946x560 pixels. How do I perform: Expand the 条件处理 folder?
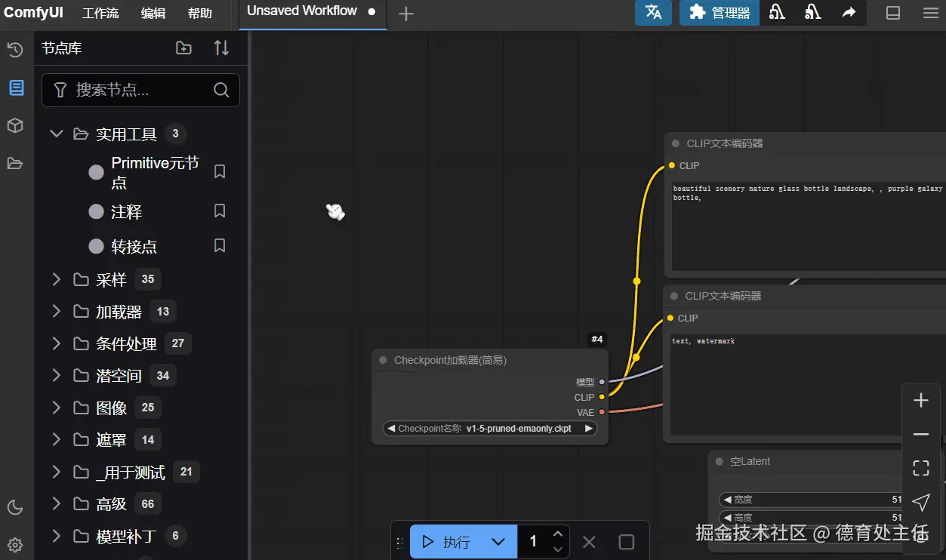point(56,344)
